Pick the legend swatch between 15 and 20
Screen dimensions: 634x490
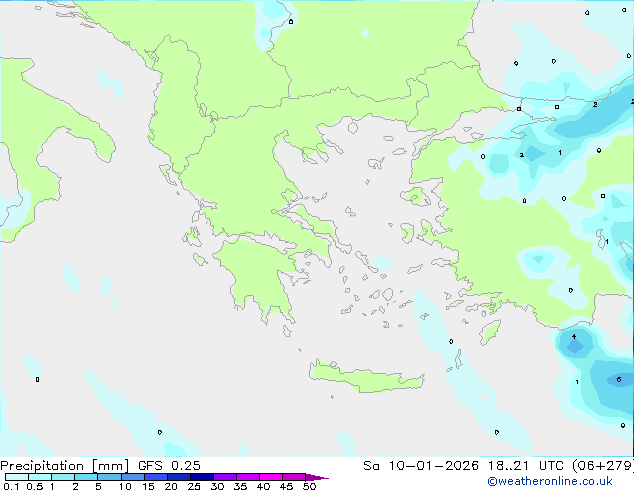[x=155, y=477]
